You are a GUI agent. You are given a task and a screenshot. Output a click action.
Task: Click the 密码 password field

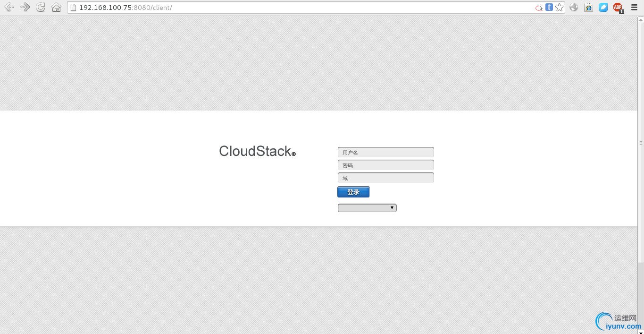pos(386,165)
